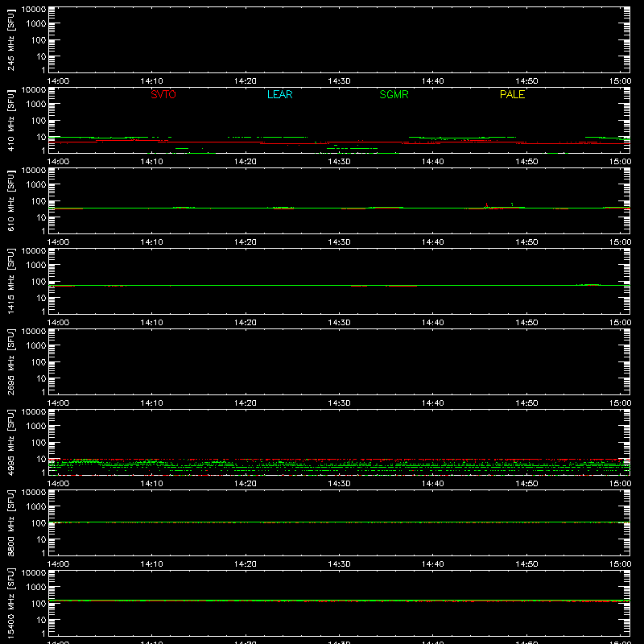
Task: Click the 14:50 label under the 610 MHz panel
Action: click(526, 242)
